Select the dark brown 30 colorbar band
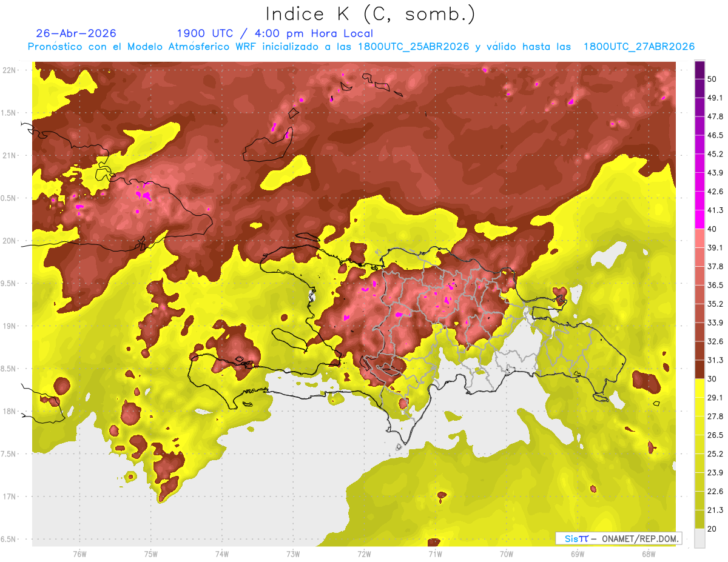Screen dimensions: 728x562 tap(699, 369)
